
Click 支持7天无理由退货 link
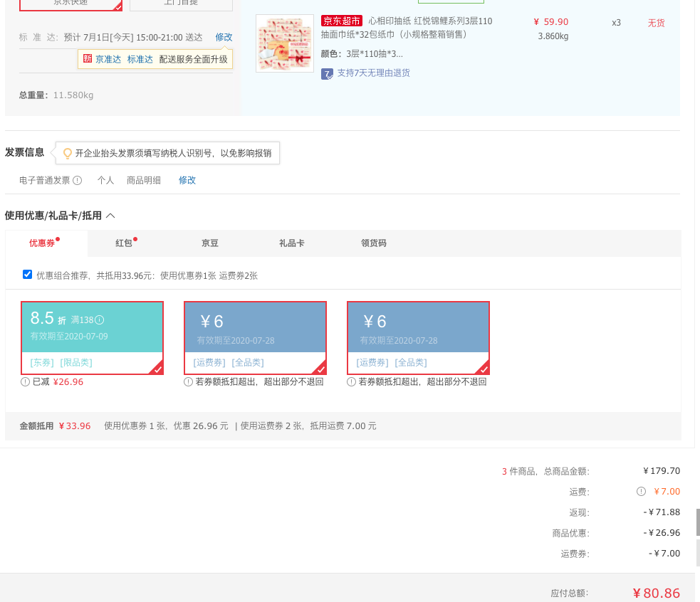point(373,73)
